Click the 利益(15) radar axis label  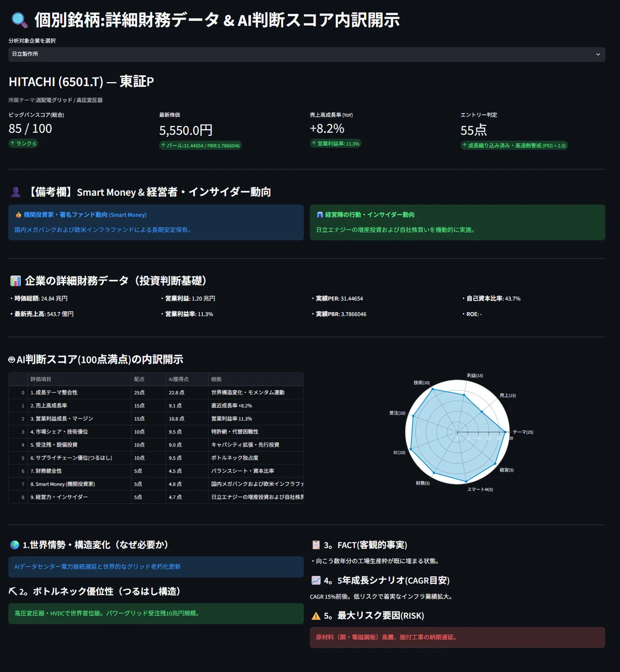click(x=475, y=376)
